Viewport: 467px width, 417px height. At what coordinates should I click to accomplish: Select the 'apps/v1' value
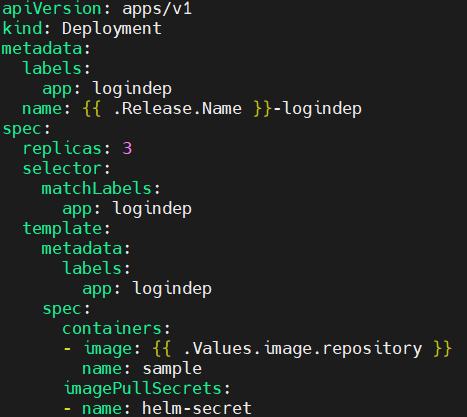pos(157,8)
